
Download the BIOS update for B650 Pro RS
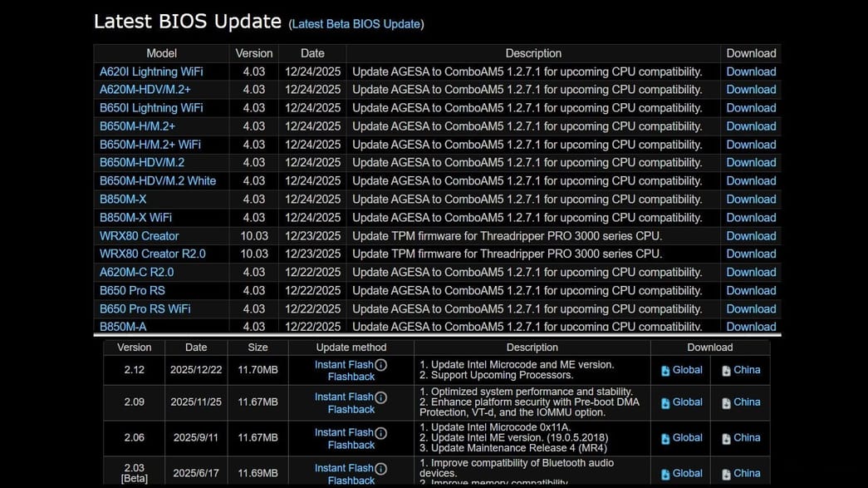tap(750, 290)
